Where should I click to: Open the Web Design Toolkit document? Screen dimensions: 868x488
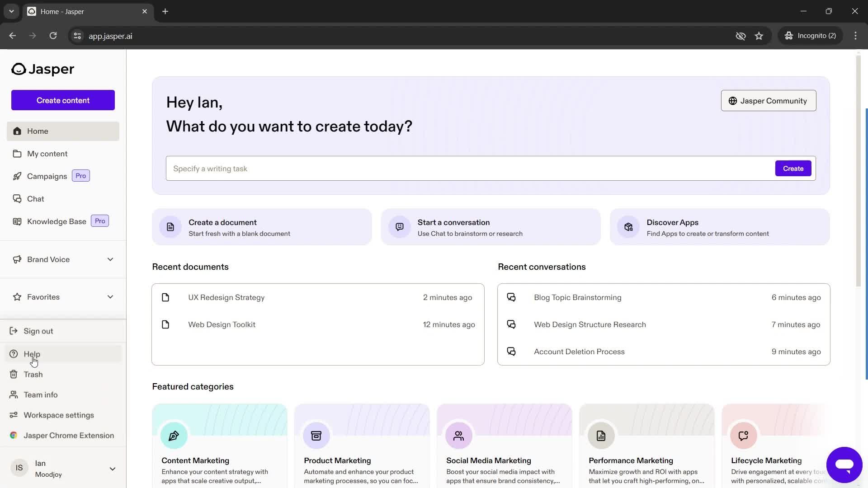[x=222, y=324]
